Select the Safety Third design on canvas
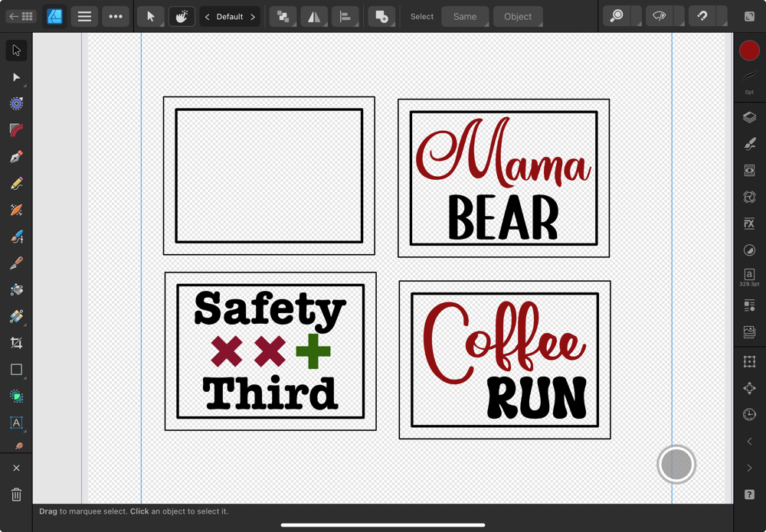766x532 pixels. click(270, 351)
